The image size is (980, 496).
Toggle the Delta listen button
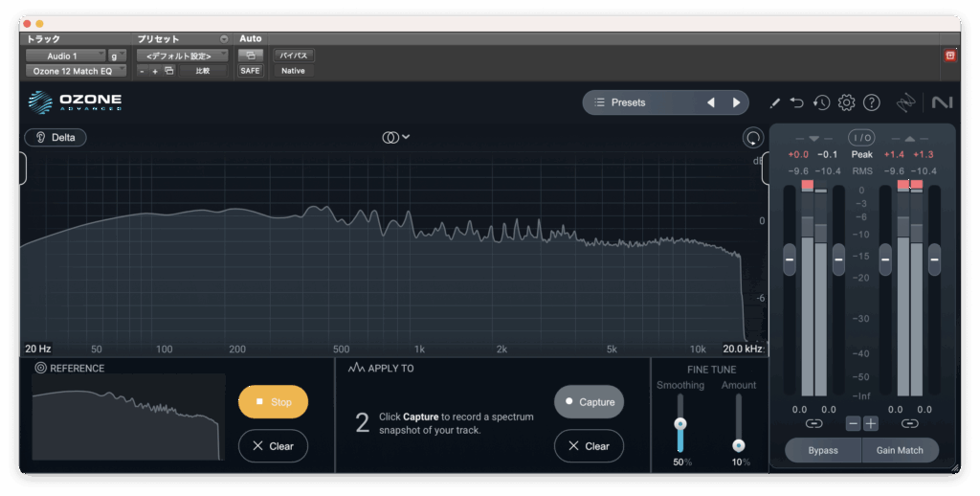pyautogui.click(x=56, y=138)
